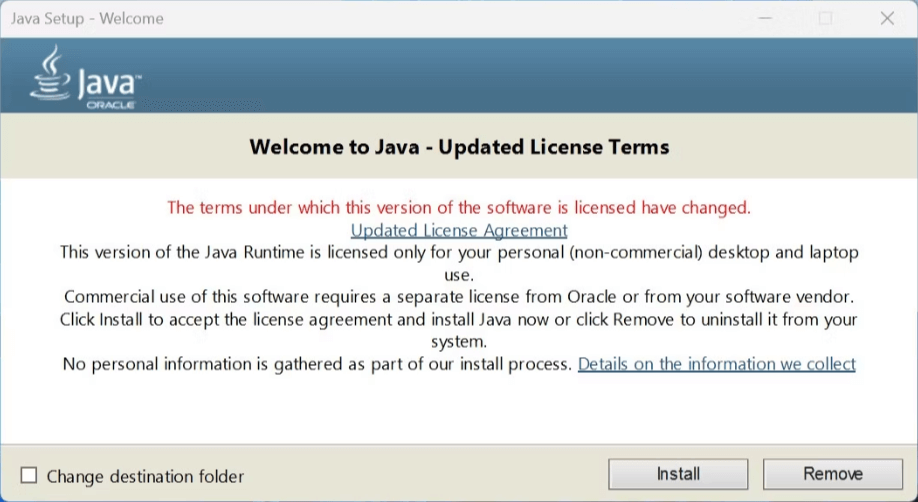Image resolution: width=918 pixels, height=502 pixels.
Task: Open 'Details on the information we collect'
Action: [716, 364]
